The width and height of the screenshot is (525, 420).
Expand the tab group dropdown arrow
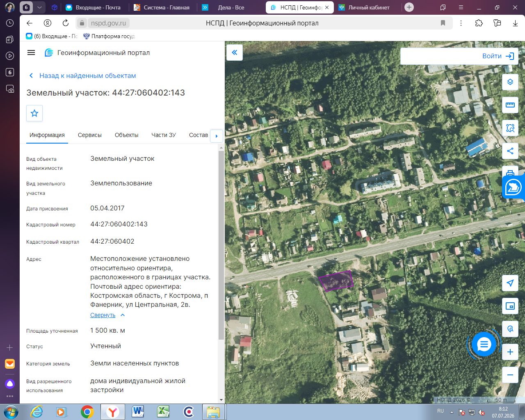click(39, 7)
